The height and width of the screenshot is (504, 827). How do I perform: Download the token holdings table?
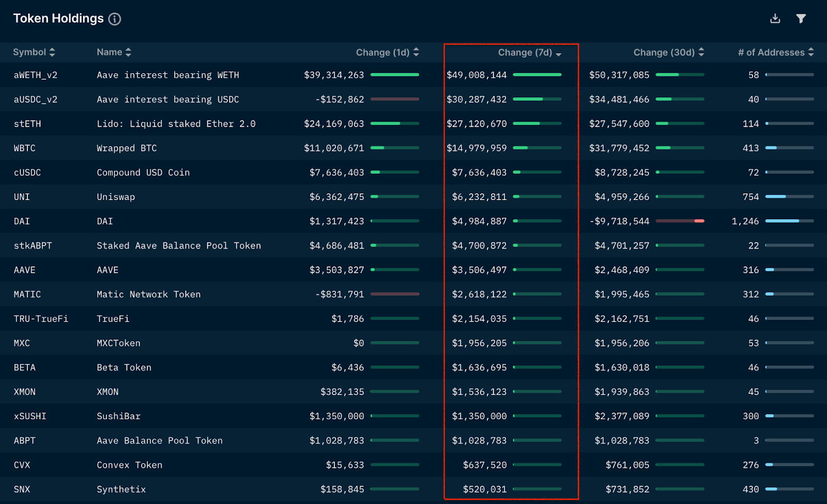tap(775, 19)
